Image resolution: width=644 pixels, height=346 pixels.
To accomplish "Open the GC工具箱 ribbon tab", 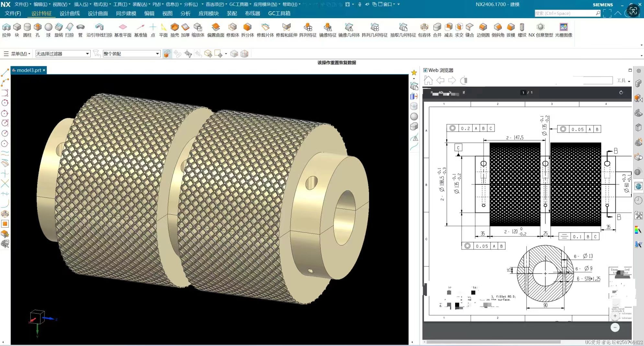I will [x=279, y=13].
